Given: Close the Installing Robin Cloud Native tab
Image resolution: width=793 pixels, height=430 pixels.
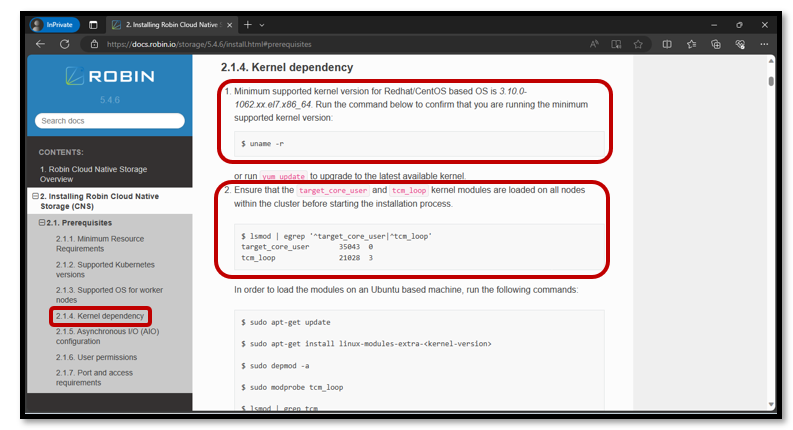Looking at the screenshot, I should pos(230,25).
